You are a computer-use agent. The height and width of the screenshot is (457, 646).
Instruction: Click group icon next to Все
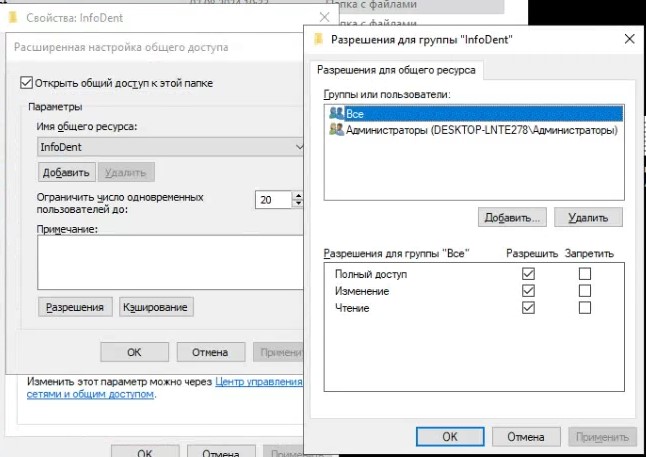click(x=336, y=113)
